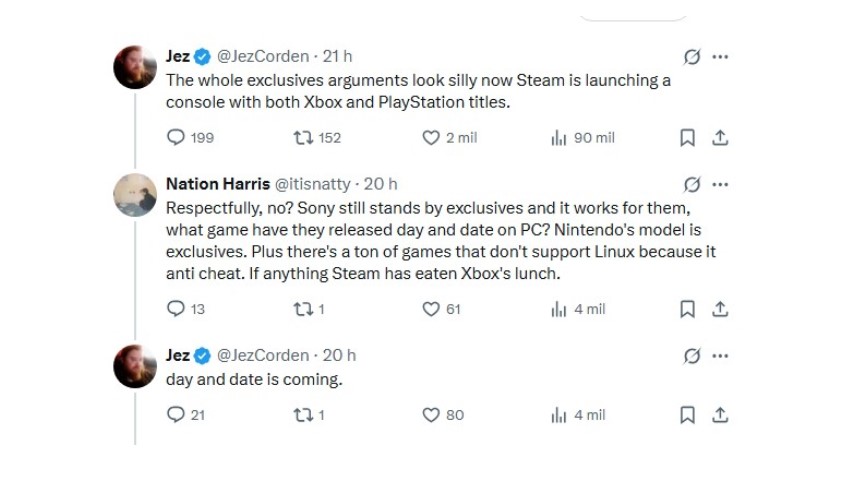The image size is (843, 485).
Task: Open Grok icon on Jez's first tweet
Action: 690,57
